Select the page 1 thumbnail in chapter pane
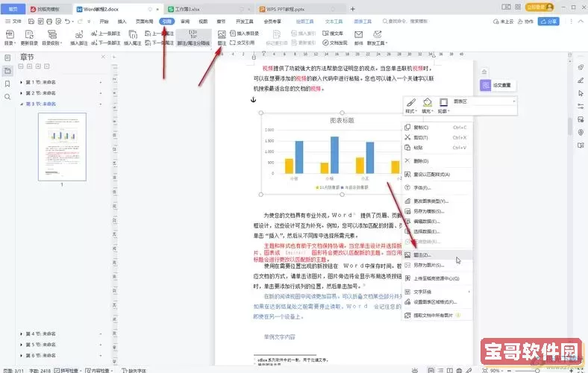The height and width of the screenshot is (373, 588). [62, 147]
